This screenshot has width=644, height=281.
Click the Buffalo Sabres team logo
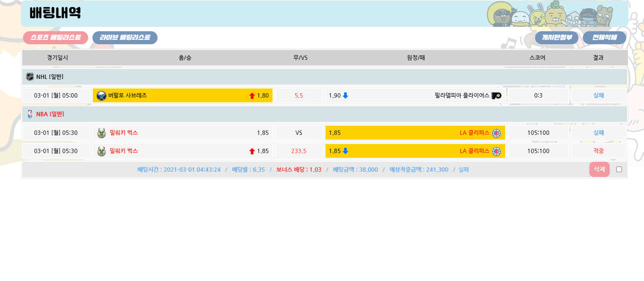pyautogui.click(x=101, y=96)
